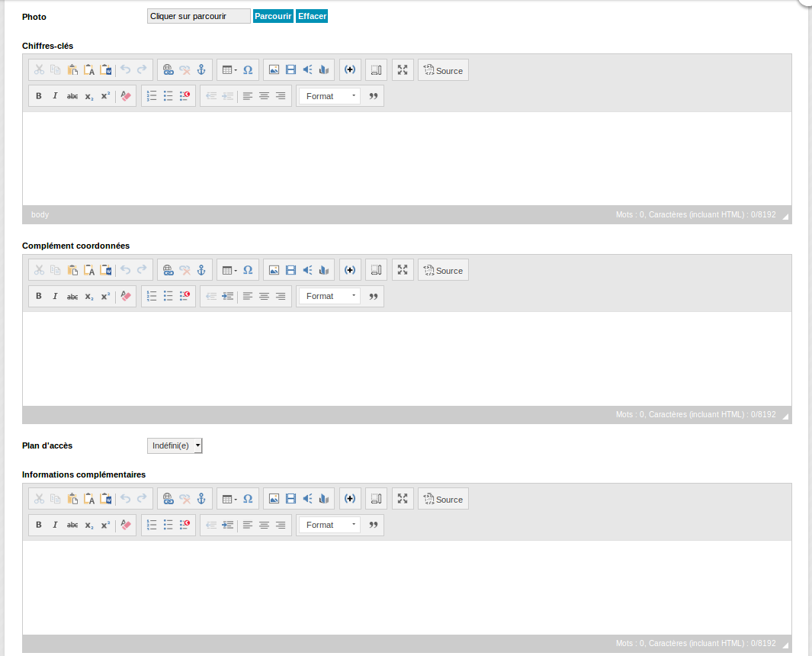The height and width of the screenshot is (656, 812).
Task: Insert audio in Complément coordonnées editor
Action: pyautogui.click(x=307, y=270)
